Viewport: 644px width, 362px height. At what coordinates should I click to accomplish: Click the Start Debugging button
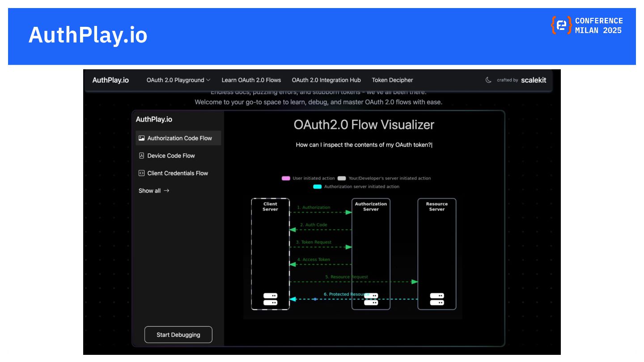tap(178, 335)
